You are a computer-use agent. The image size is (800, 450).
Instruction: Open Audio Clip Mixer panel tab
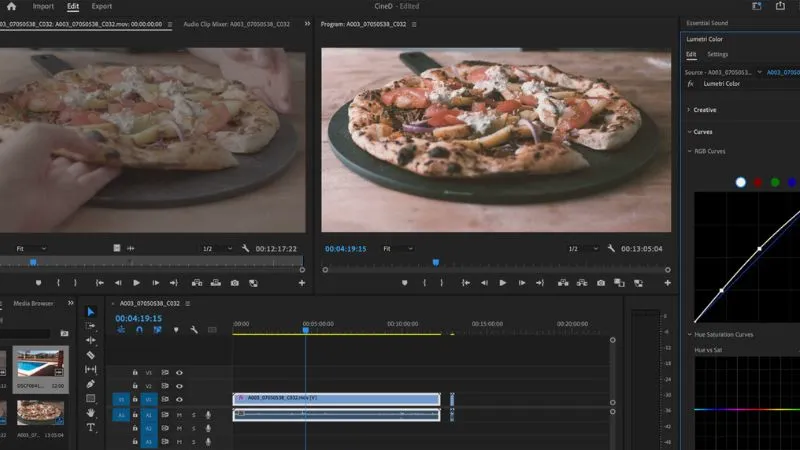pos(236,24)
